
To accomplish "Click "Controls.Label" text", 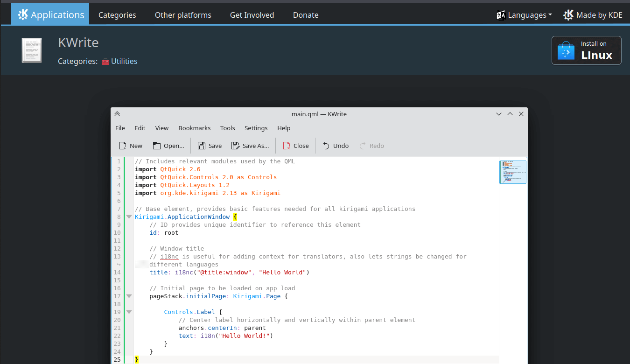I will tap(189, 312).
